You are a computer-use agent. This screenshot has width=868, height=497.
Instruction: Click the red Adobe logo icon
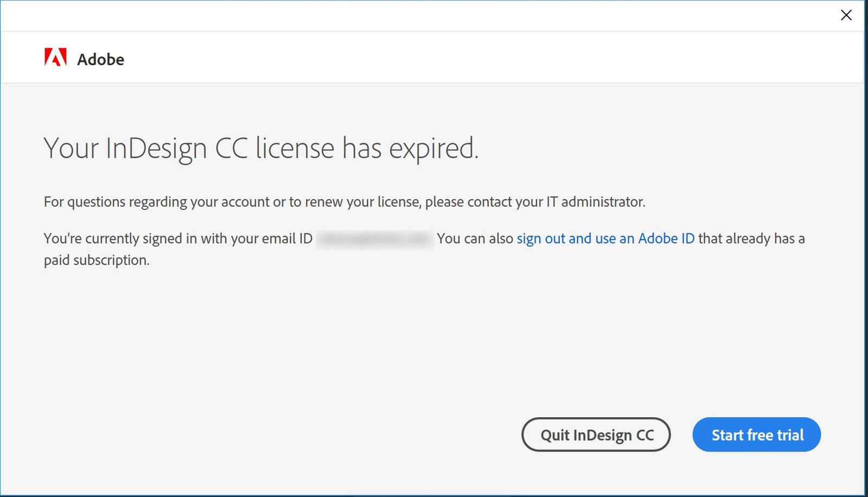pyautogui.click(x=55, y=58)
